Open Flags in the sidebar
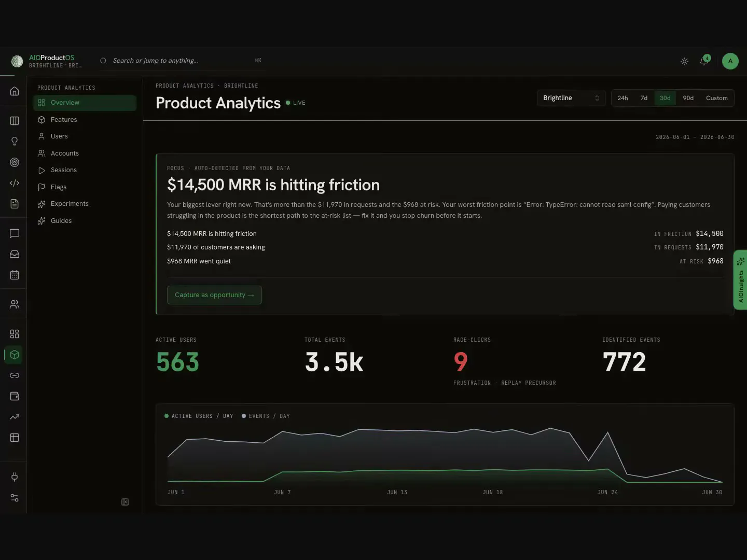 85,187
